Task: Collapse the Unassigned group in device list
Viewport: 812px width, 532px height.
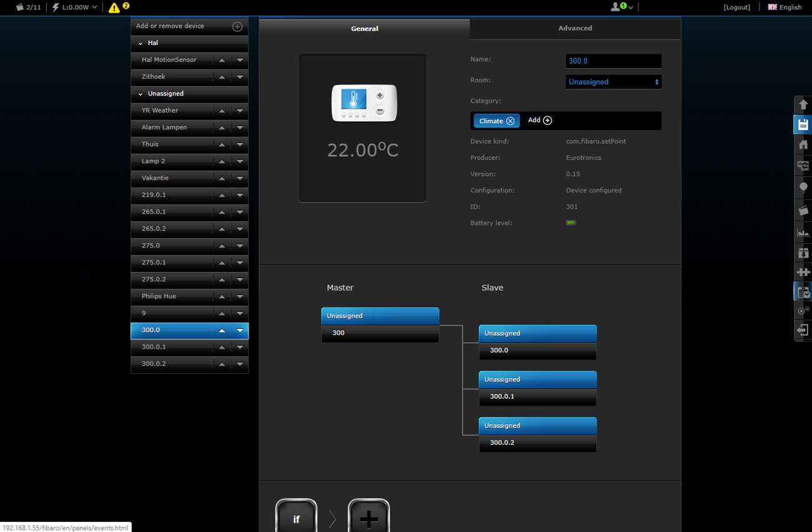Action: point(141,94)
